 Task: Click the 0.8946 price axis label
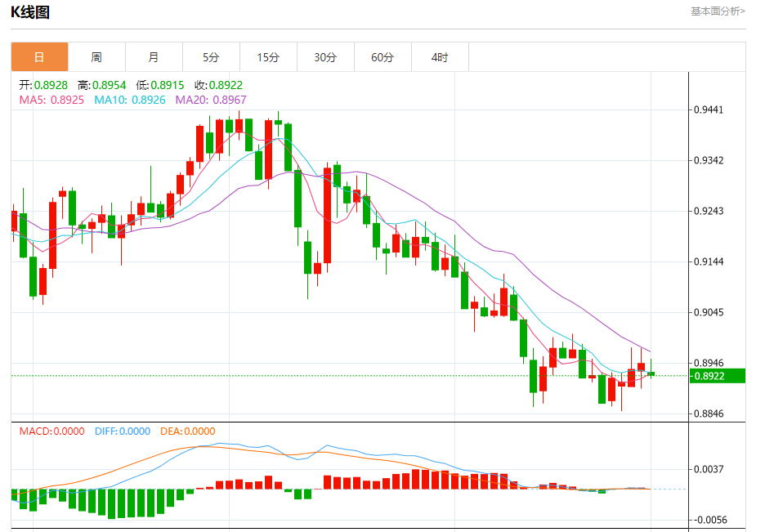point(709,363)
